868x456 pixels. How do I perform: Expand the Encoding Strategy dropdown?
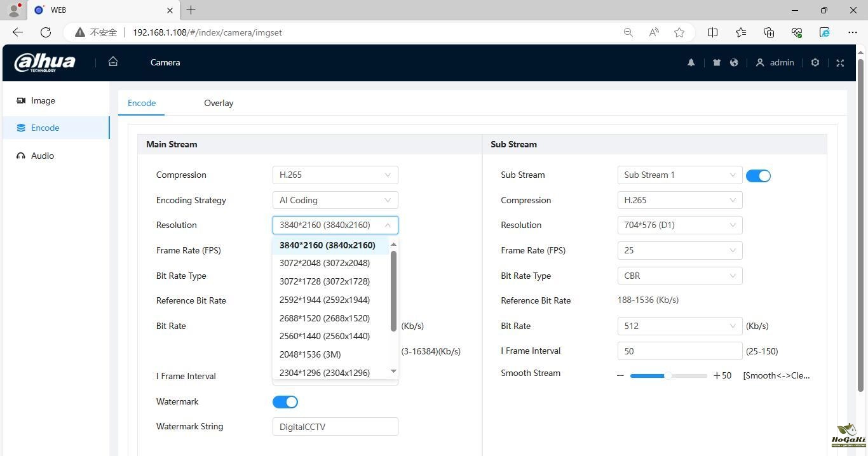pos(335,200)
